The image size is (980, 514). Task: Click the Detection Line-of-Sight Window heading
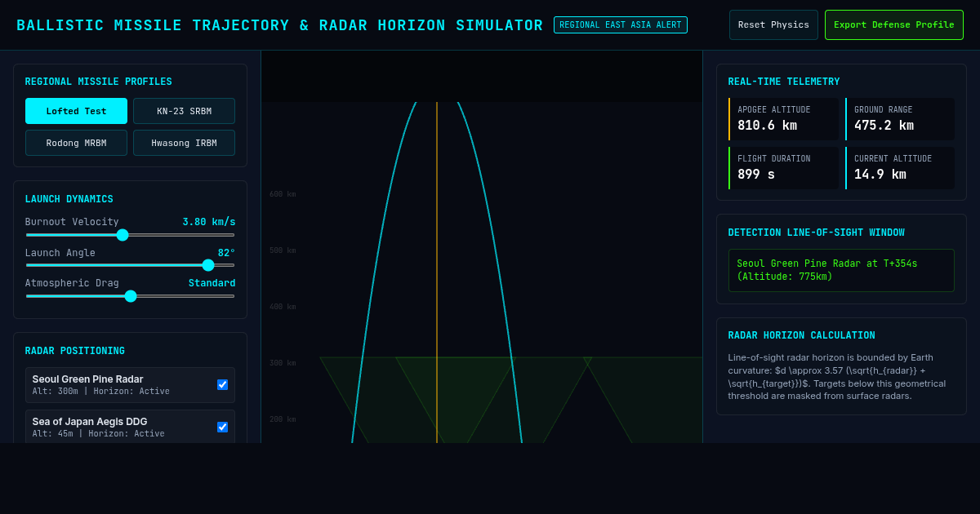click(x=816, y=233)
